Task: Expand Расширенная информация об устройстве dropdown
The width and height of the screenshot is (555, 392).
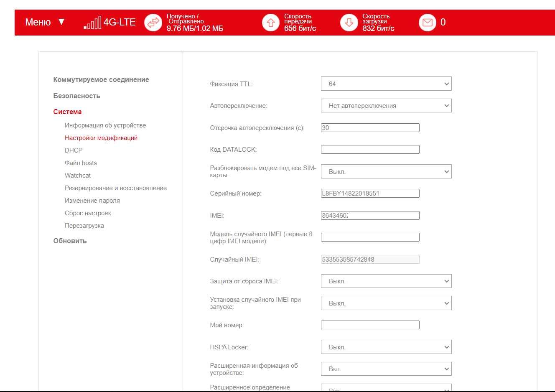Action: tap(386, 369)
